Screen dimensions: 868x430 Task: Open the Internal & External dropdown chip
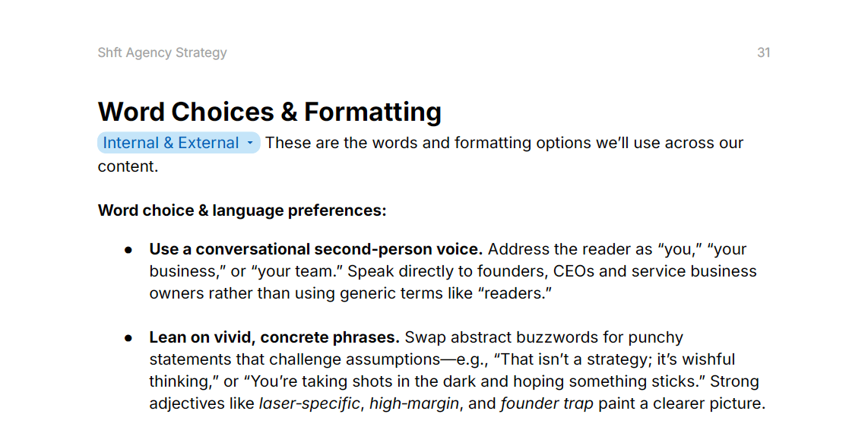tap(171, 143)
